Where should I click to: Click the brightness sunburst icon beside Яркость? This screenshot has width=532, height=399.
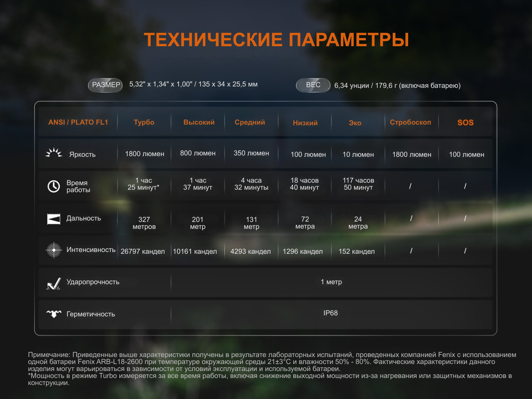point(54,153)
